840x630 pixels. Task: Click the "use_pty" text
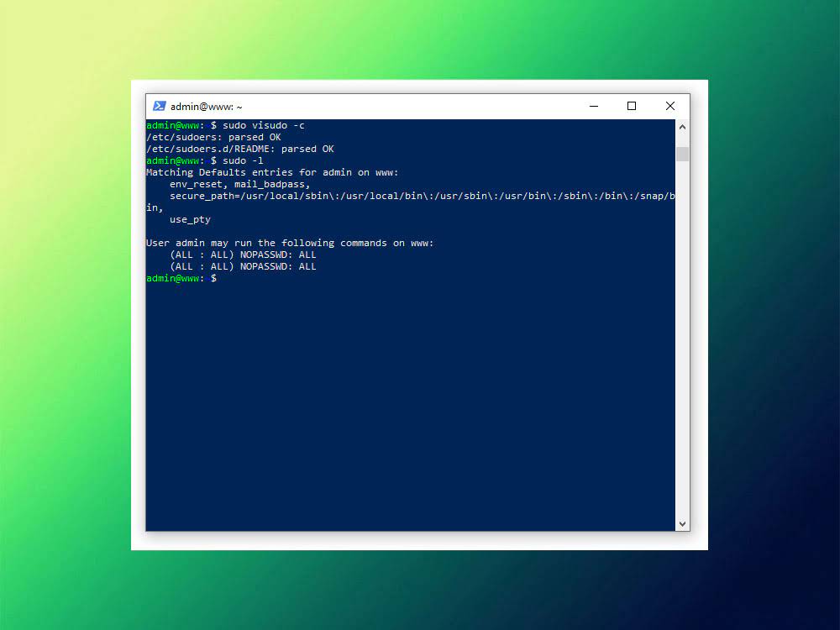click(190, 219)
